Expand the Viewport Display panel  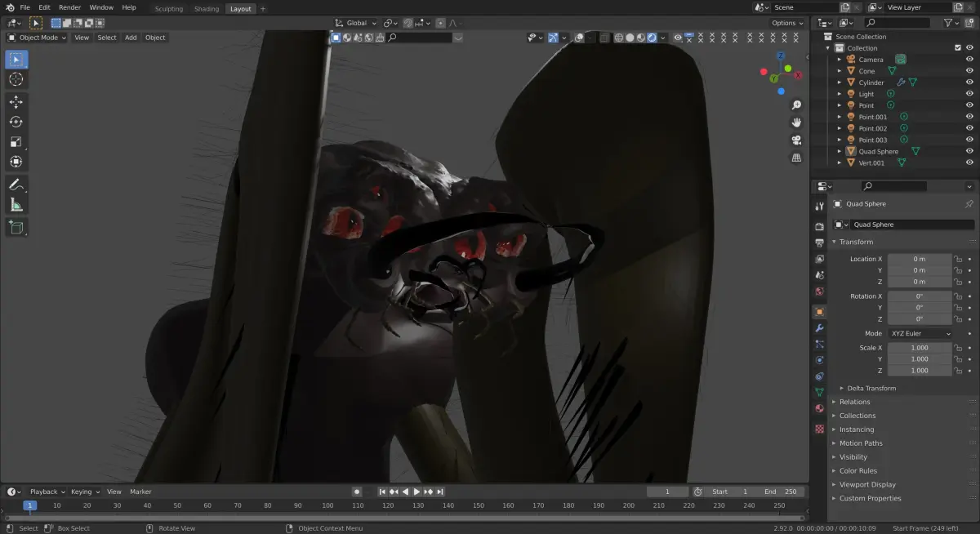(867, 485)
